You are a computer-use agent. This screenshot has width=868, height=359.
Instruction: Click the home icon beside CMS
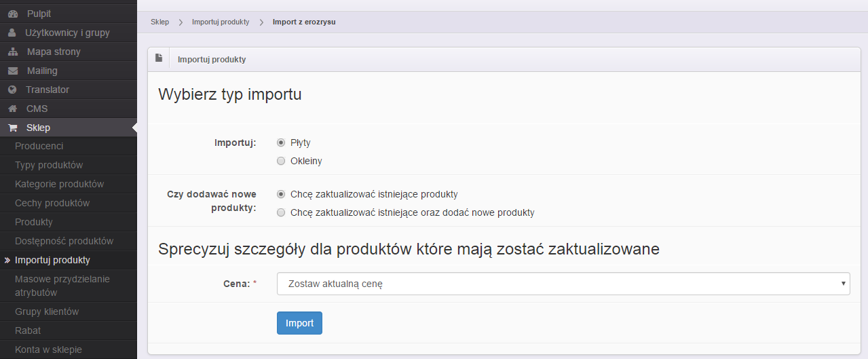click(x=12, y=109)
